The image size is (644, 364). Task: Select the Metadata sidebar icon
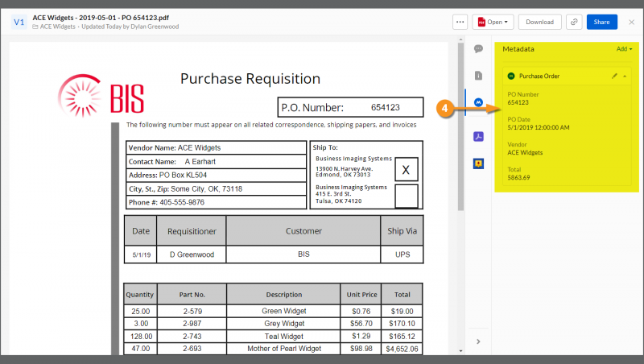[x=478, y=103]
